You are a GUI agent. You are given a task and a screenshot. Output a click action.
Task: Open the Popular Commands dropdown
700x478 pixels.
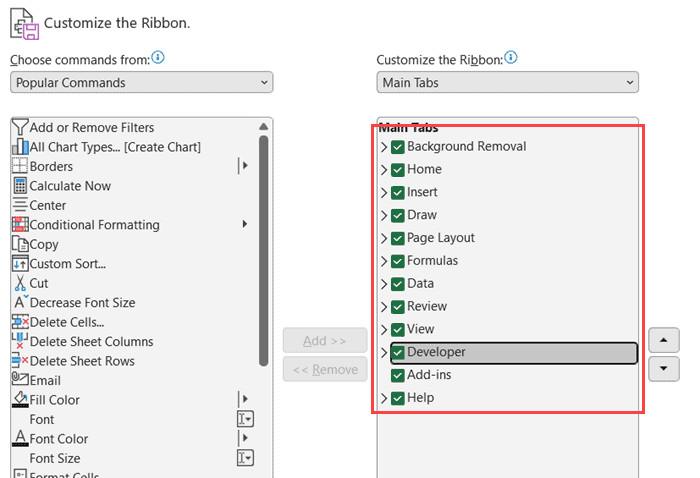click(142, 83)
